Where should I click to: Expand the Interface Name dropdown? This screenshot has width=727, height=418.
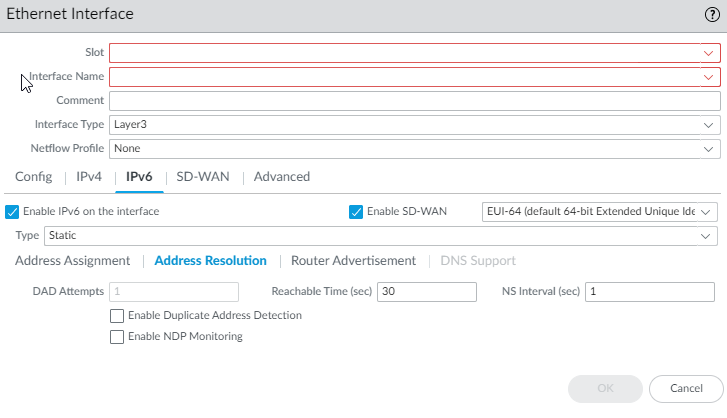(415, 77)
